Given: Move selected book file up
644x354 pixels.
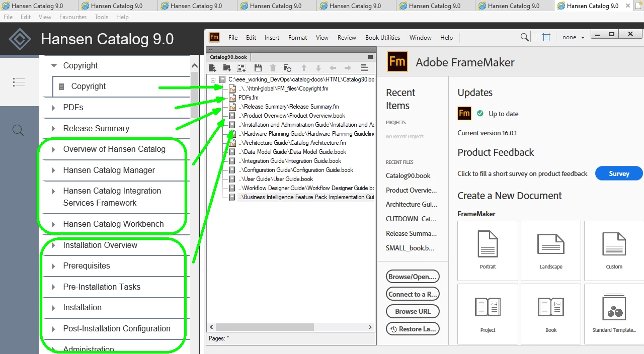Looking at the screenshot, I should coord(303,68).
